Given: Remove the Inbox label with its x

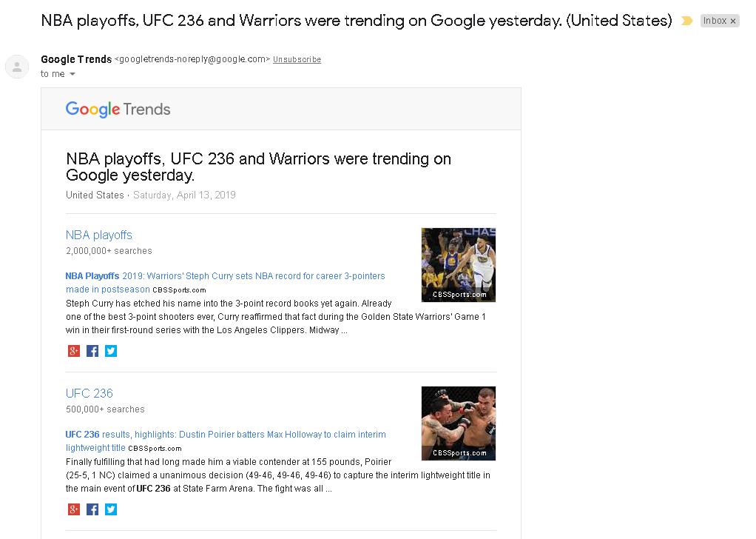Looking at the screenshot, I should [733, 21].
